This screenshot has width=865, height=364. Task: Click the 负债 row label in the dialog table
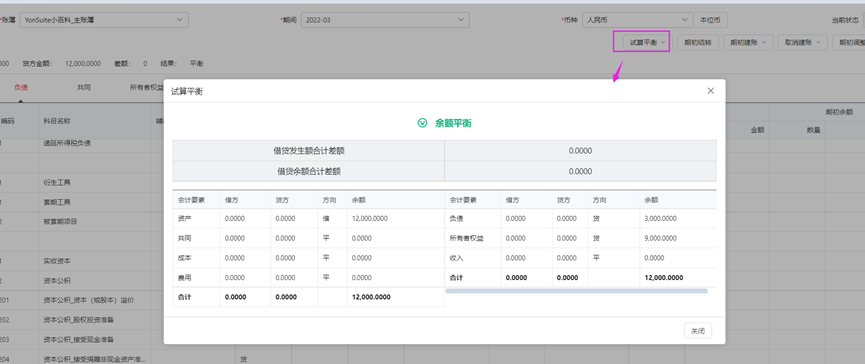[456, 218]
